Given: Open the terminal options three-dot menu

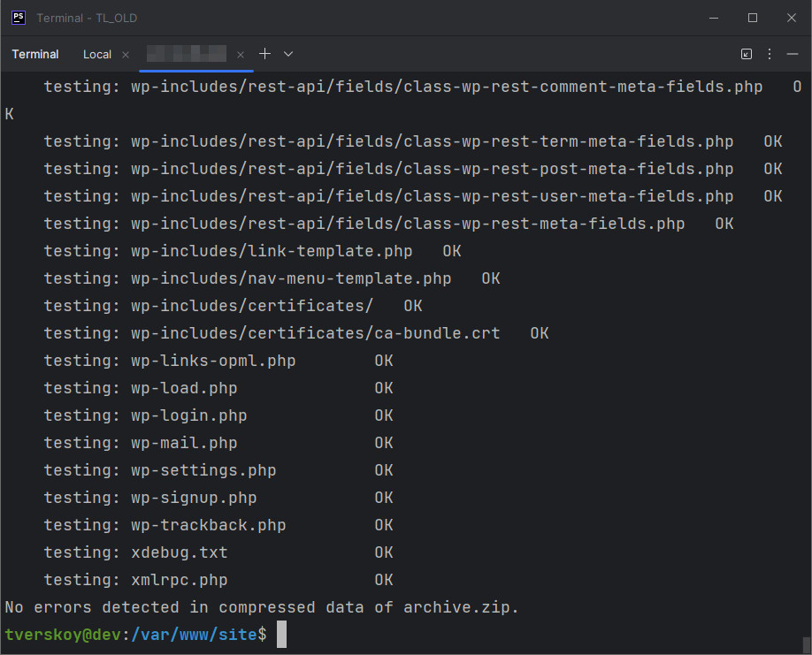Looking at the screenshot, I should pos(770,54).
